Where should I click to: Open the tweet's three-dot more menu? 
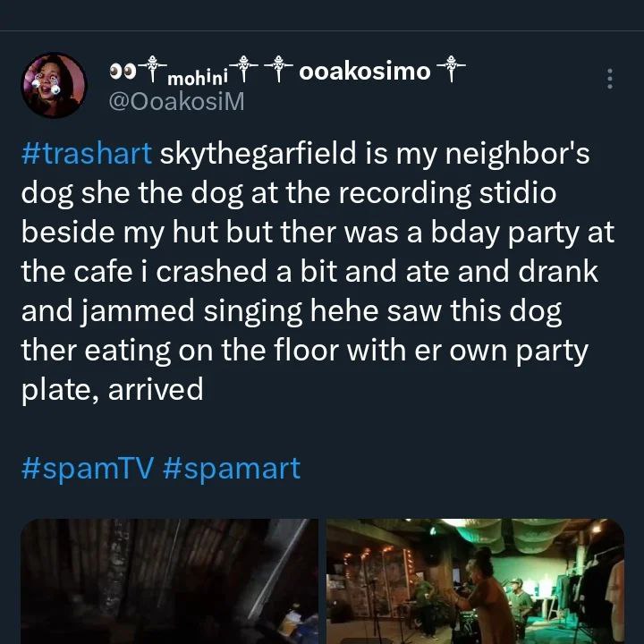(610, 79)
